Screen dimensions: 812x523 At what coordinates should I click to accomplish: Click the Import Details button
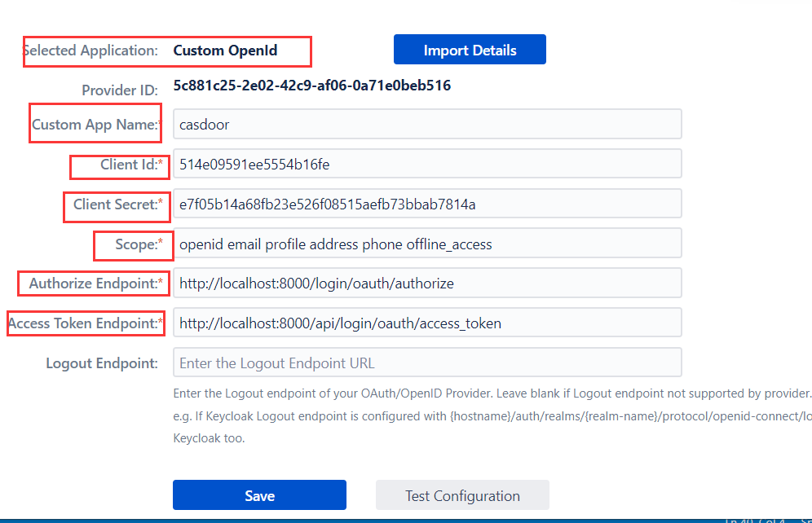tap(470, 49)
